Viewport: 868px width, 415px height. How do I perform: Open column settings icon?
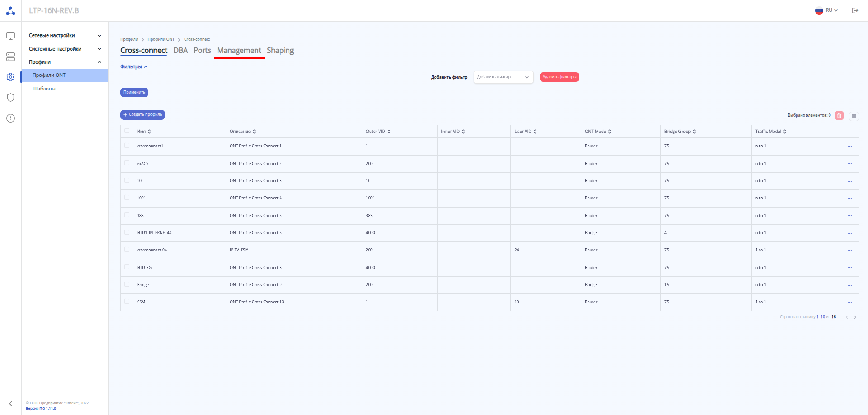point(854,116)
